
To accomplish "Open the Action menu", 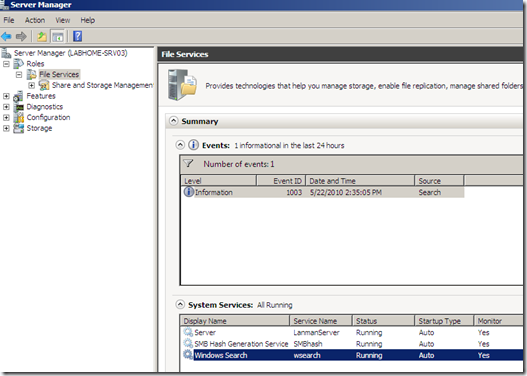I will tap(35, 20).
